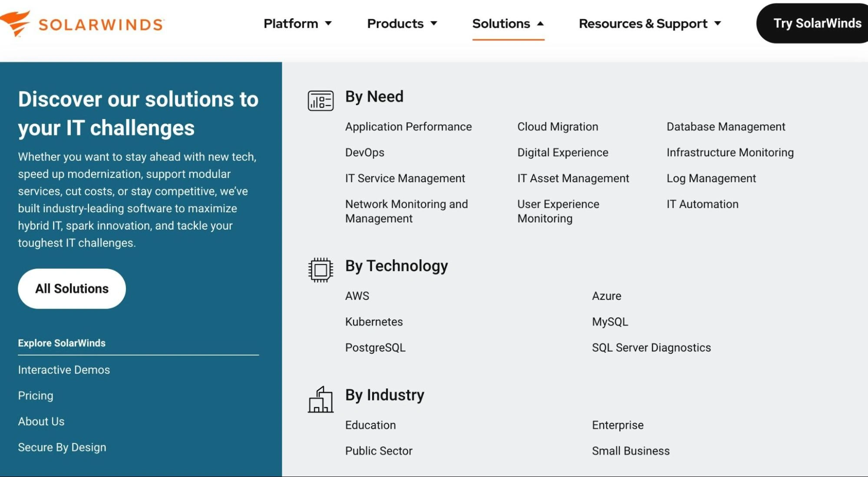Open the Secure By Design link

(62, 447)
